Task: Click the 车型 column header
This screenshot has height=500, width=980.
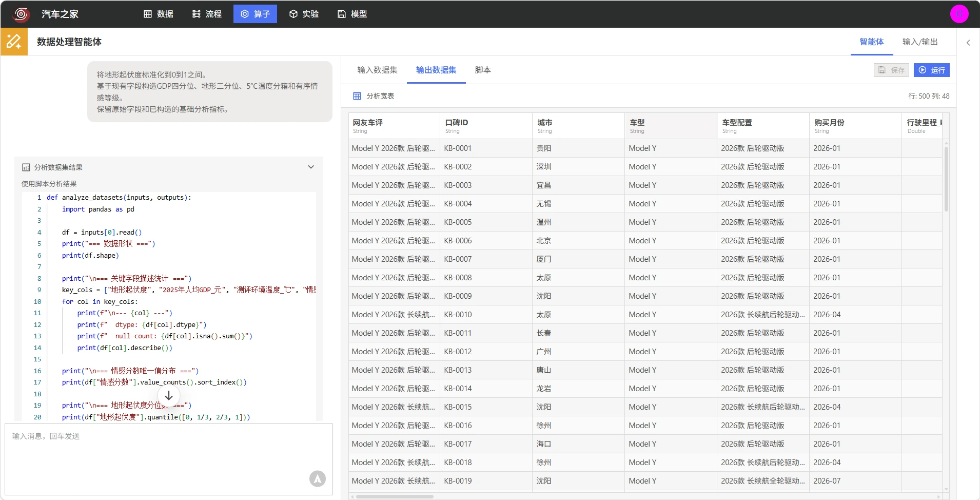Action: (671, 126)
